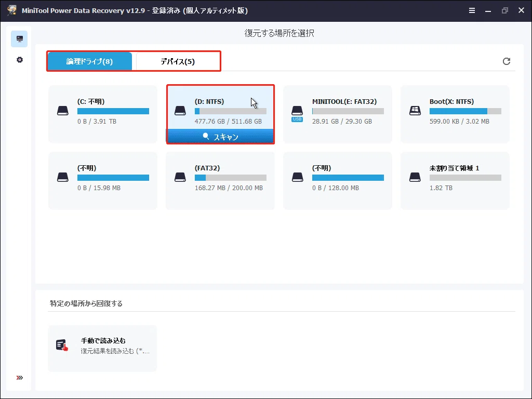Click the 599.00 KB / 3.02 MB size text

click(459, 121)
